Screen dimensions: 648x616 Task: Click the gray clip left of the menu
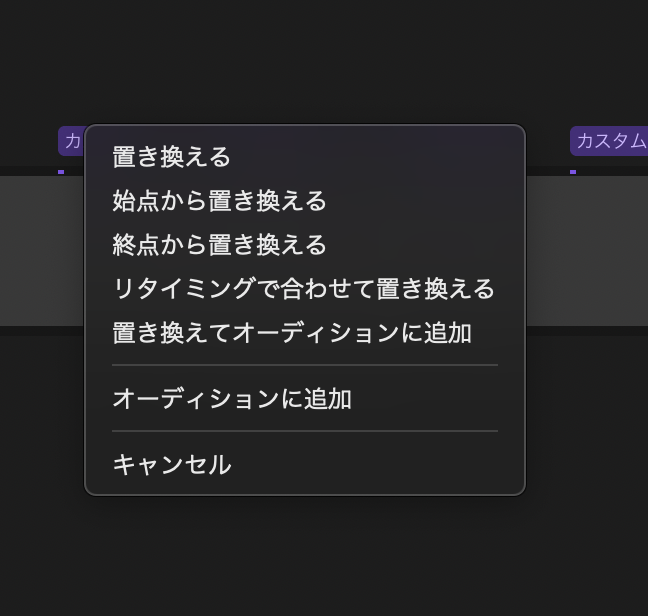(42, 250)
